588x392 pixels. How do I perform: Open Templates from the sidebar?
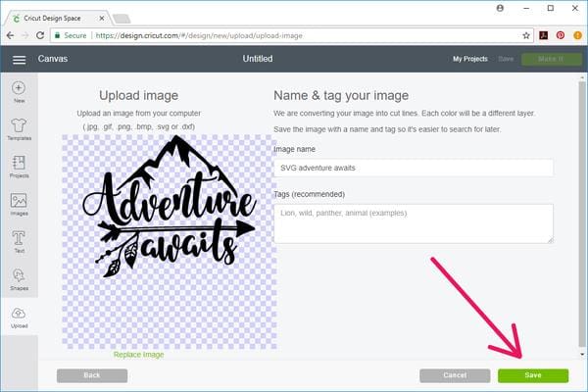coord(19,129)
